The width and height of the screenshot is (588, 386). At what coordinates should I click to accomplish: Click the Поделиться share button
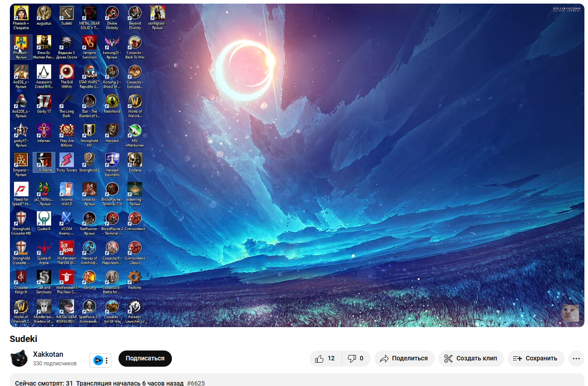pyautogui.click(x=404, y=359)
